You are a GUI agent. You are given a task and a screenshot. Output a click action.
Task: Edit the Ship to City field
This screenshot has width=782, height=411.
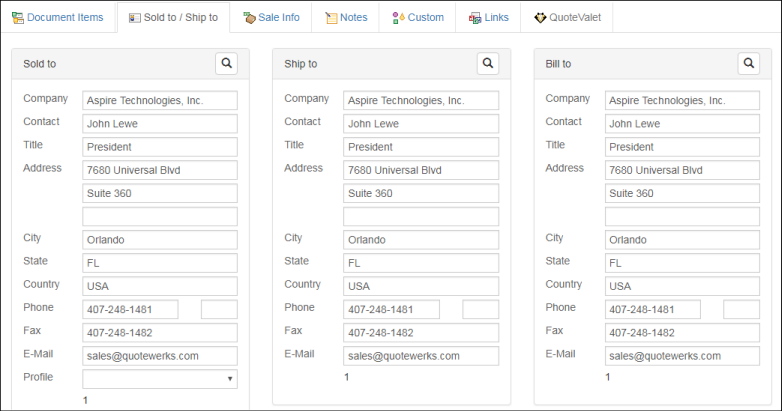coord(421,239)
